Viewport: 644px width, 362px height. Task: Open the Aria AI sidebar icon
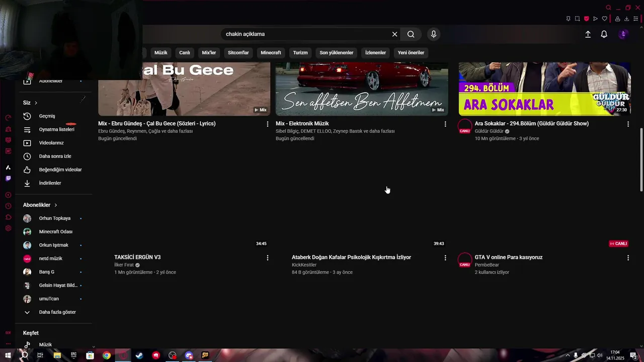point(8,167)
